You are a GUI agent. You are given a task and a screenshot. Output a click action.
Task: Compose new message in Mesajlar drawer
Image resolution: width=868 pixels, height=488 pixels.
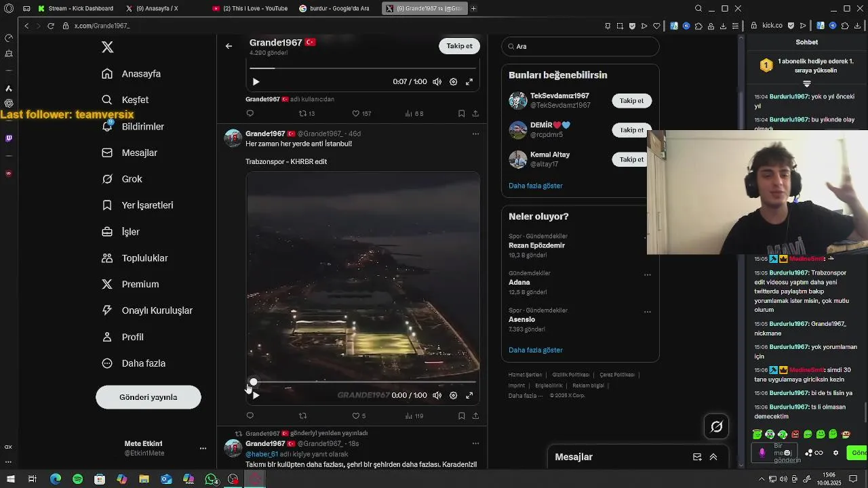coord(697,457)
